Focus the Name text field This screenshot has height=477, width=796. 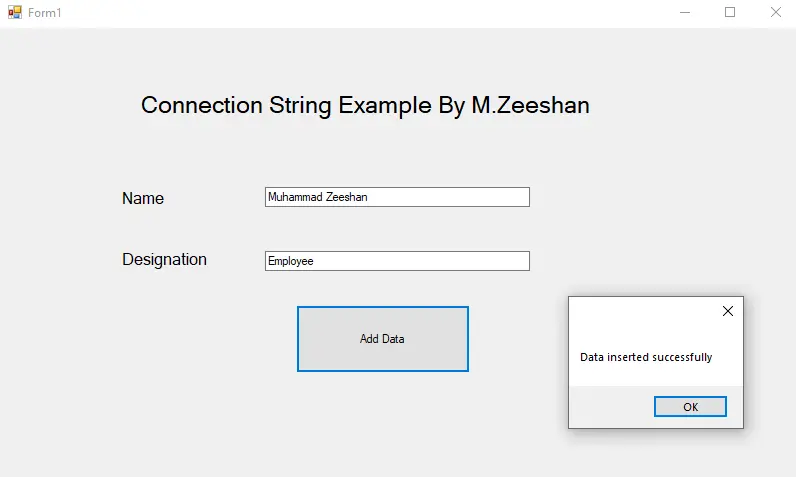point(397,197)
